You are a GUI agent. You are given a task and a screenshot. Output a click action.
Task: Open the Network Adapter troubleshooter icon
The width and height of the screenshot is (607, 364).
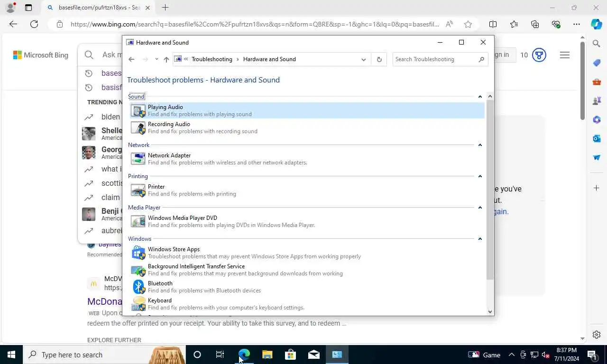point(138,159)
